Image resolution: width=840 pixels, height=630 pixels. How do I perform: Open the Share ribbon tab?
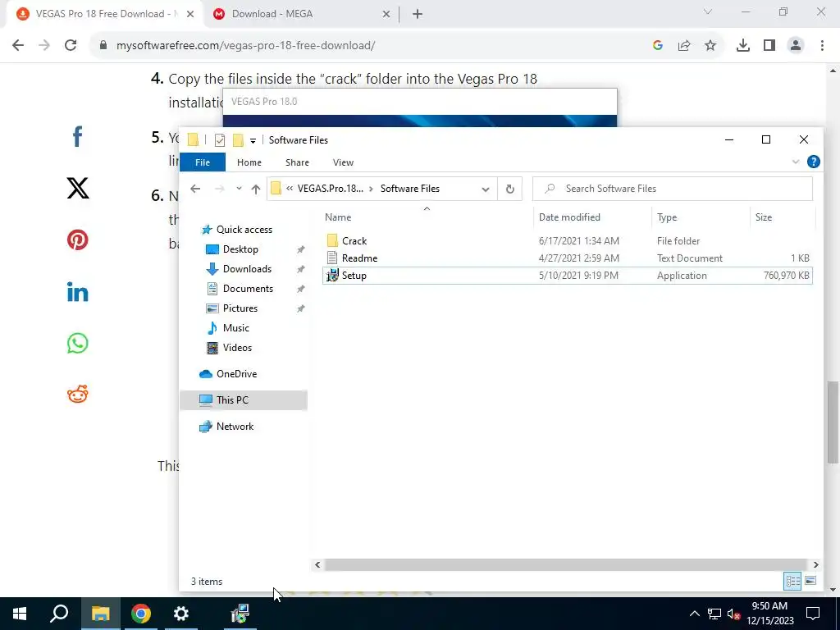coord(297,162)
